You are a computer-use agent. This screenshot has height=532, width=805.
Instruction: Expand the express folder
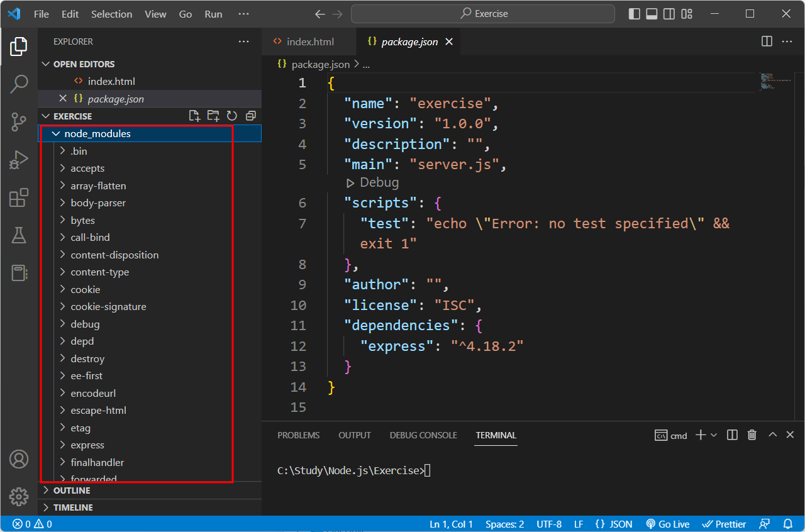(x=150, y=445)
